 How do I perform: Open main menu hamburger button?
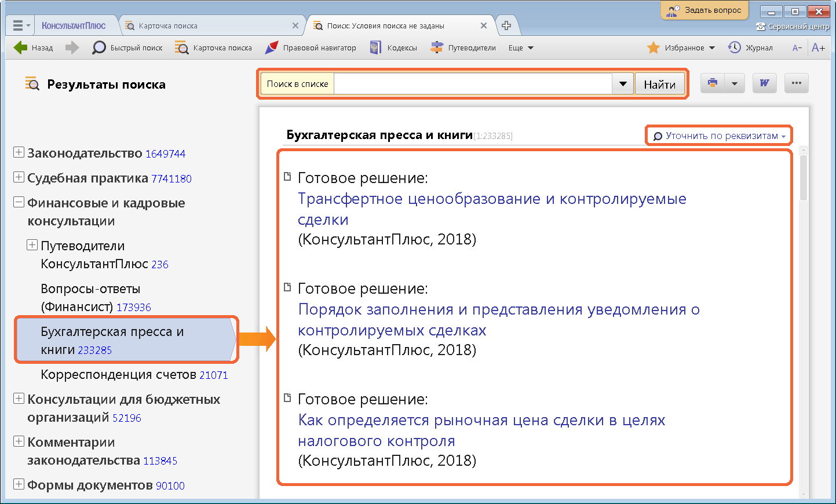(x=21, y=25)
